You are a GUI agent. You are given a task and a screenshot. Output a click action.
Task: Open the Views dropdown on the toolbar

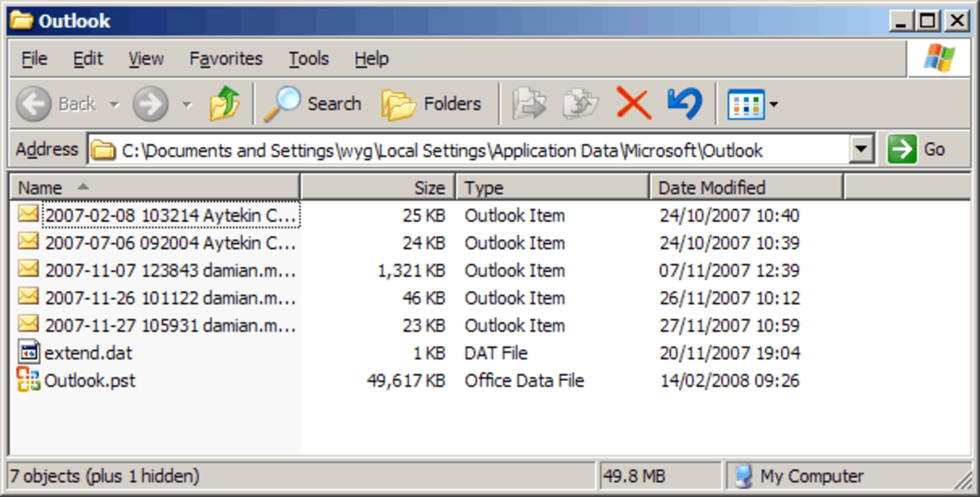coord(774,103)
